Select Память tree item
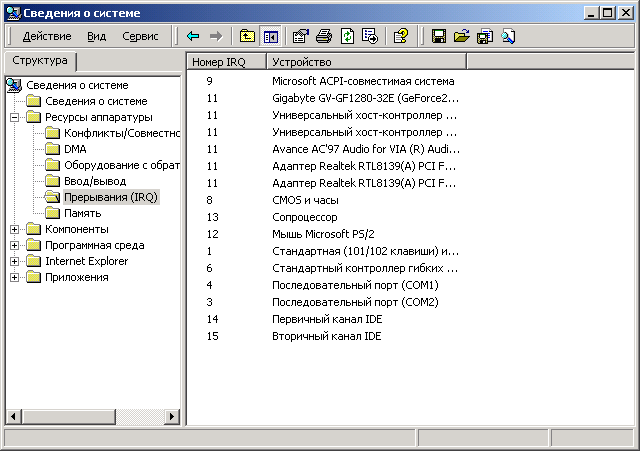 click(82, 213)
